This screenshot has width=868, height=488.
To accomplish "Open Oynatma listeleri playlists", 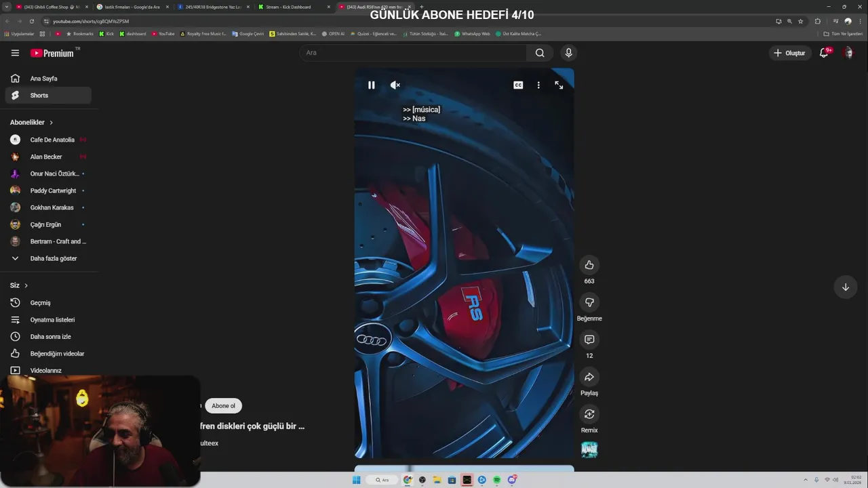I will coord(48,320).
